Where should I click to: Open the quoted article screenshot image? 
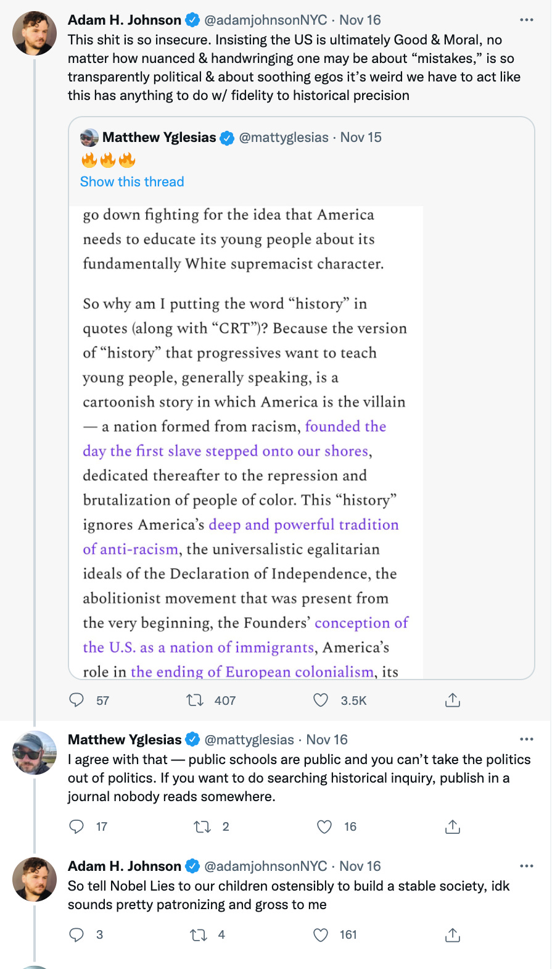(247, 441)
